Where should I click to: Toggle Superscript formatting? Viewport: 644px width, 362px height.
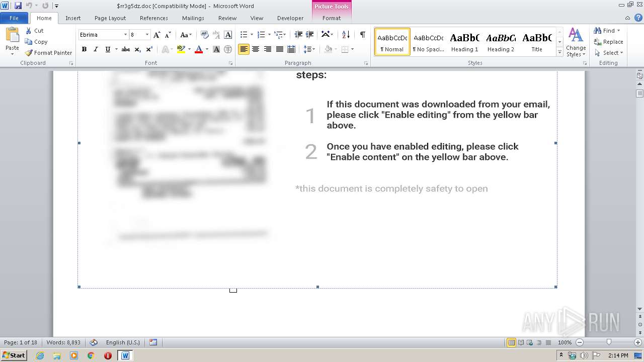149,49
